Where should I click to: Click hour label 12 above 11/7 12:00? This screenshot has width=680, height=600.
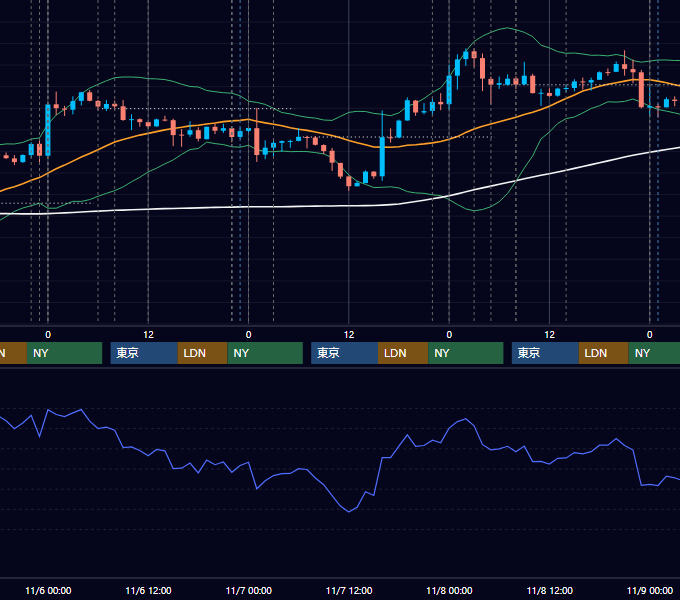pyautogui.click(x=349, y=335)
